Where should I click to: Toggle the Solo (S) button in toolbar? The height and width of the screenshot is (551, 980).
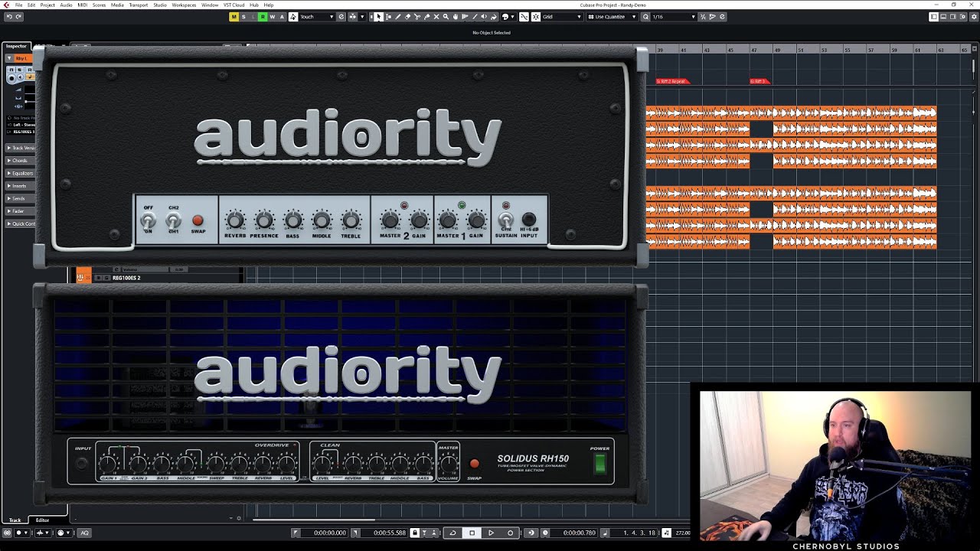(243, 17)
